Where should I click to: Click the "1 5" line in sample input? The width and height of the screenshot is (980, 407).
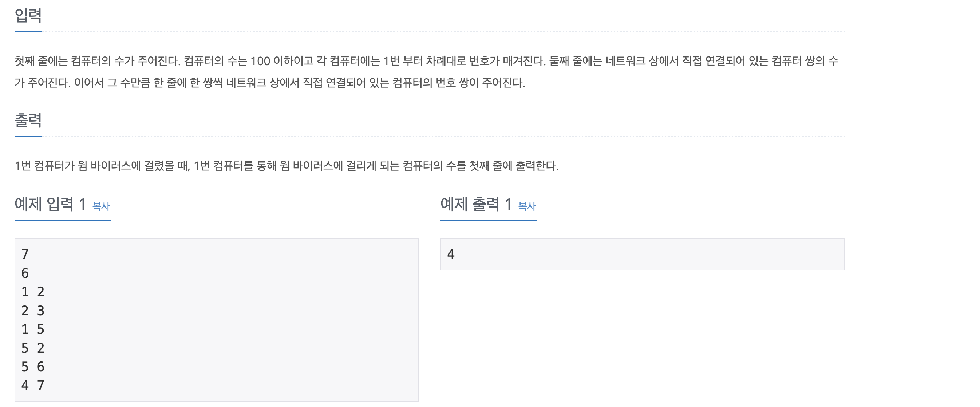[x=33, y=329]
